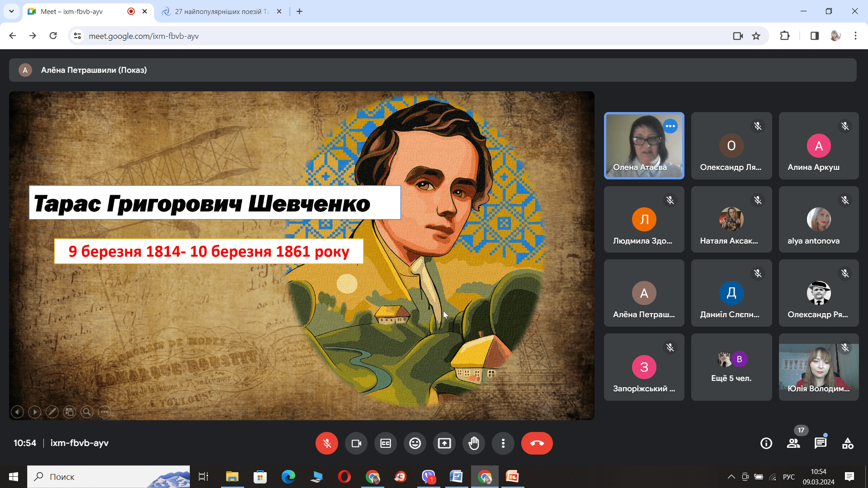Activate slide zoom magnifier icon
The image size is (868, 488).
pyautogui.click(x=87, y=412)
